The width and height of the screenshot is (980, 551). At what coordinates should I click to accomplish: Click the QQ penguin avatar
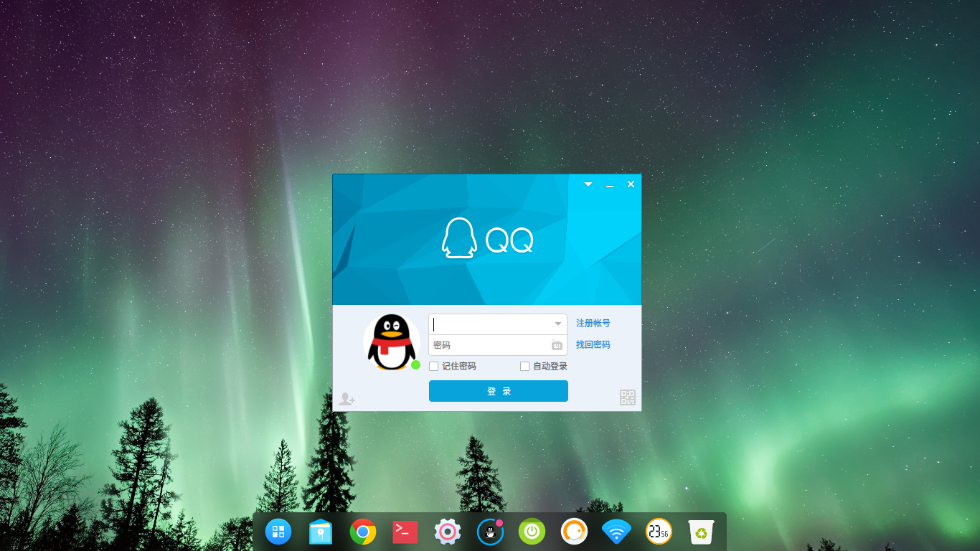[x=391, y=341]
